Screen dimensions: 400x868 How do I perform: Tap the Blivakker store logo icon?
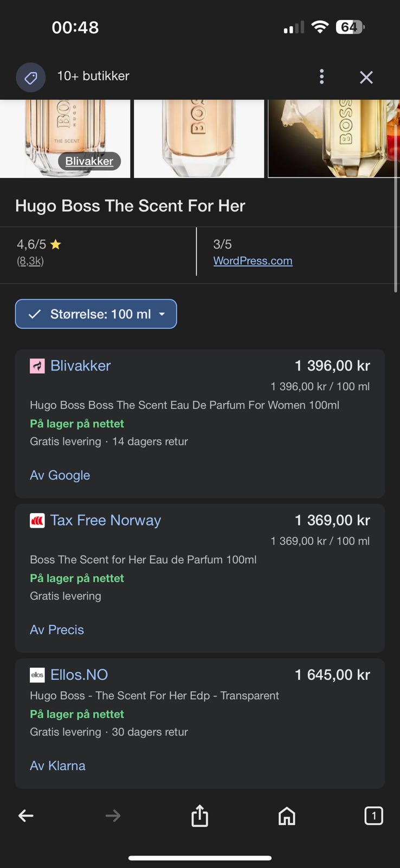coord(37,366)
